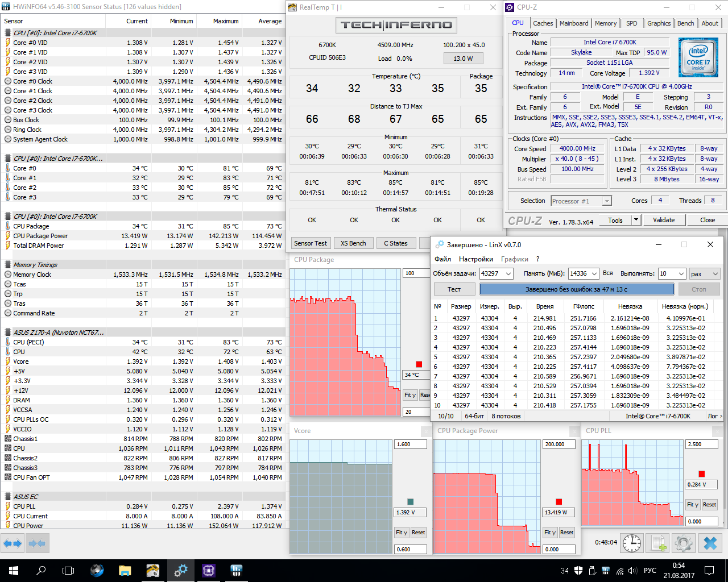Screen dimensions: 728x582
Task: Open HWiNFO sensor settings gear icon
Action: [684, 543]
